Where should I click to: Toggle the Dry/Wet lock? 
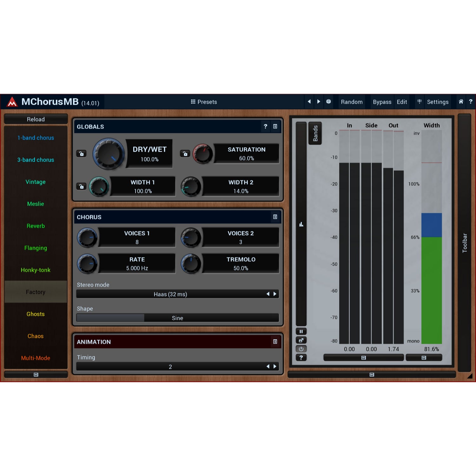tap(81, 154)
